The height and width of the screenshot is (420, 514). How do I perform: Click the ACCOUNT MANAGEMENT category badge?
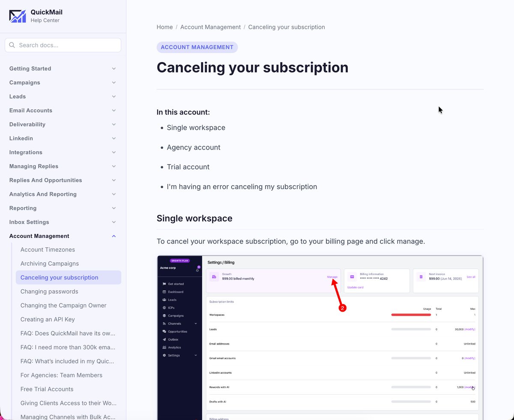pos(197,47)
